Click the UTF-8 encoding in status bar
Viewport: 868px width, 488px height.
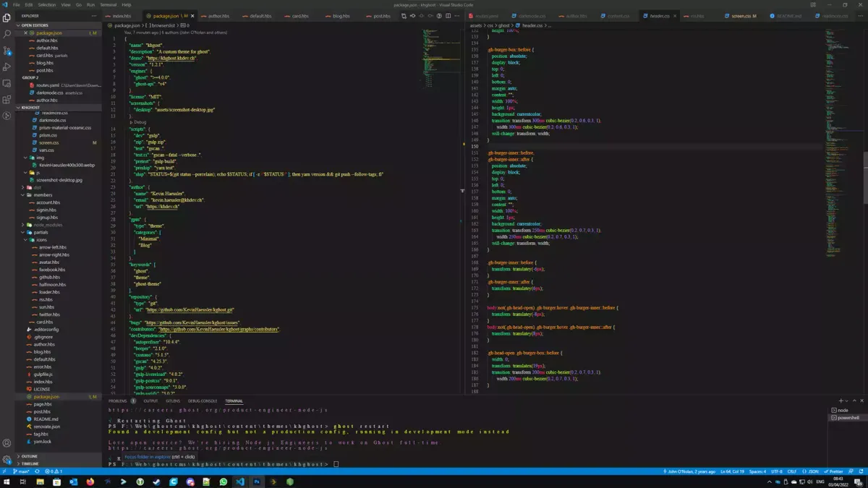(x=777, y=471)
